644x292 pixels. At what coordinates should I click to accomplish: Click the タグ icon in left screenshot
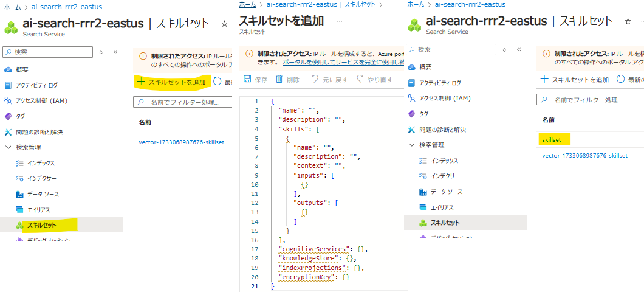(9, 116)
